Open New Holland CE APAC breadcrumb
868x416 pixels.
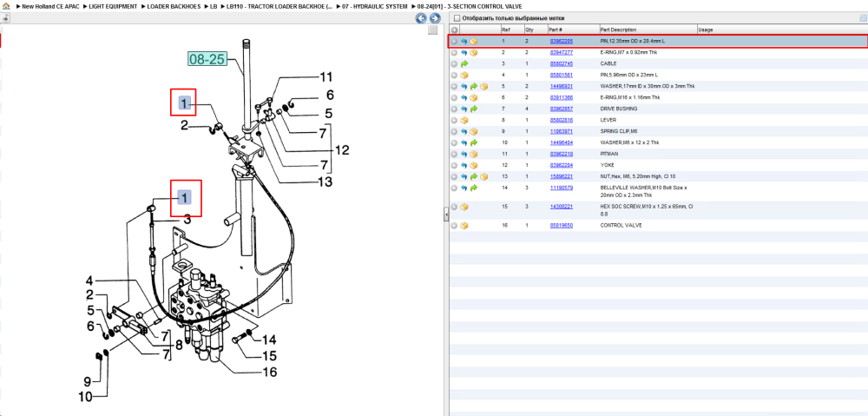(49, 6)
